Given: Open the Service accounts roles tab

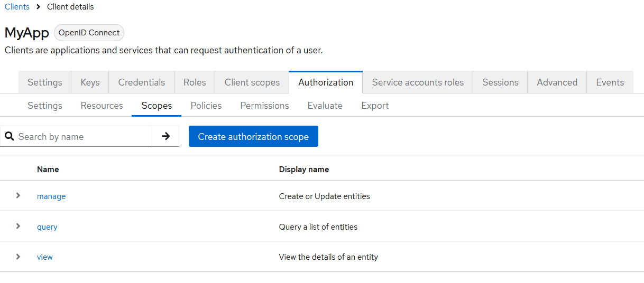Looking at the screenshot, I should 417,82.
